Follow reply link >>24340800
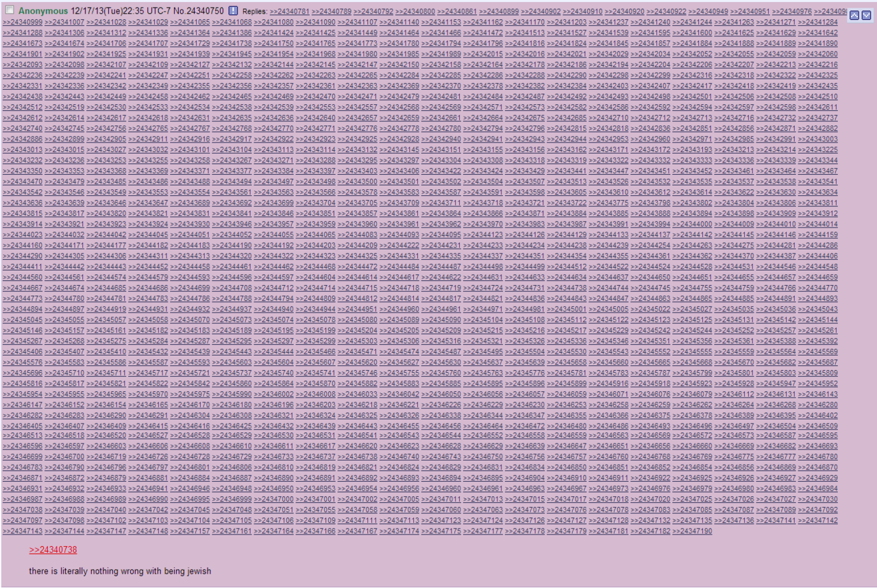The image size is (877, 588). 415,12
